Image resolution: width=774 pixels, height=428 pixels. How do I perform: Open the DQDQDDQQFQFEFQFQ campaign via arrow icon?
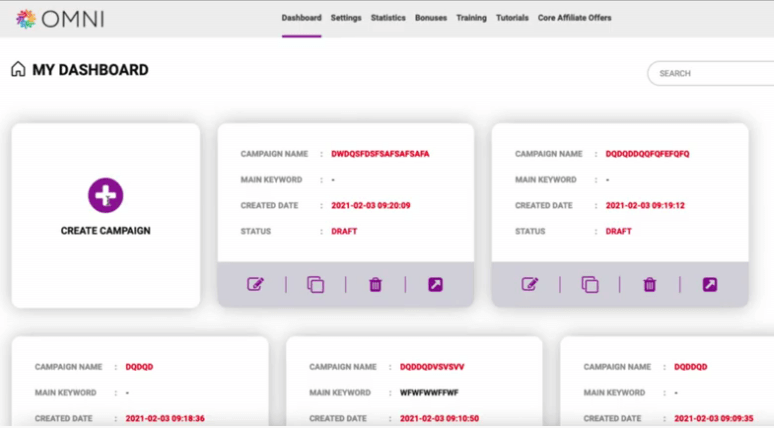710,284
